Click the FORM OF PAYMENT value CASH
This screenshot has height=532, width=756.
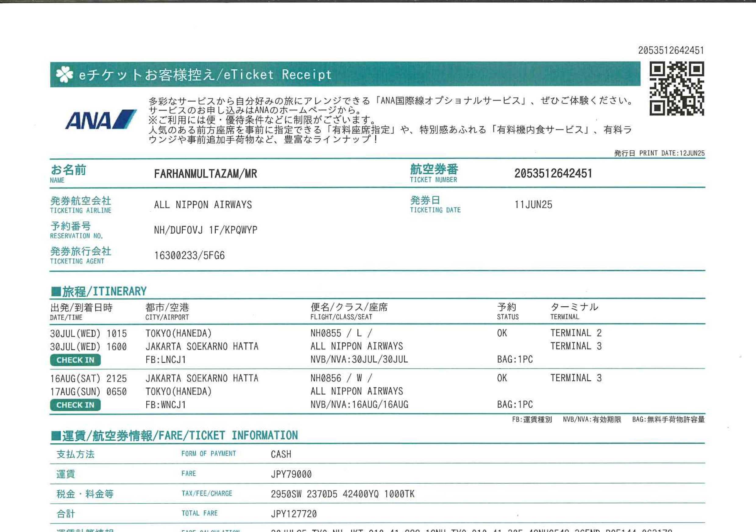281,454
